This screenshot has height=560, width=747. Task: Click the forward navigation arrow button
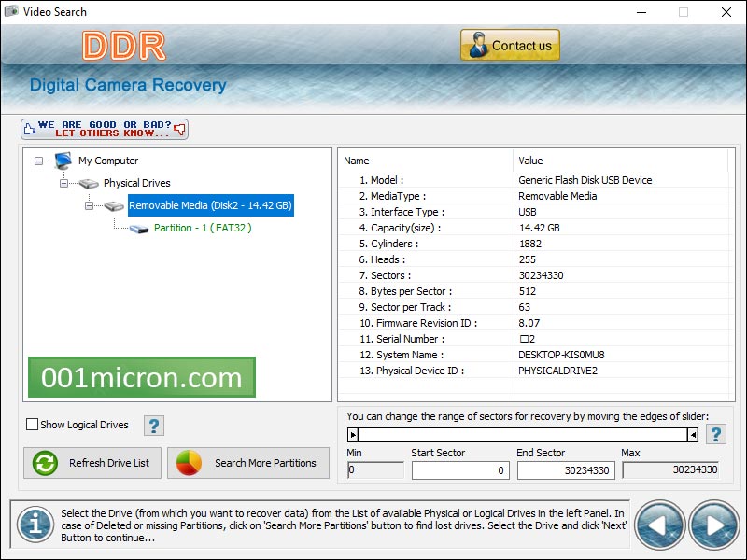[x=713, y=525]
